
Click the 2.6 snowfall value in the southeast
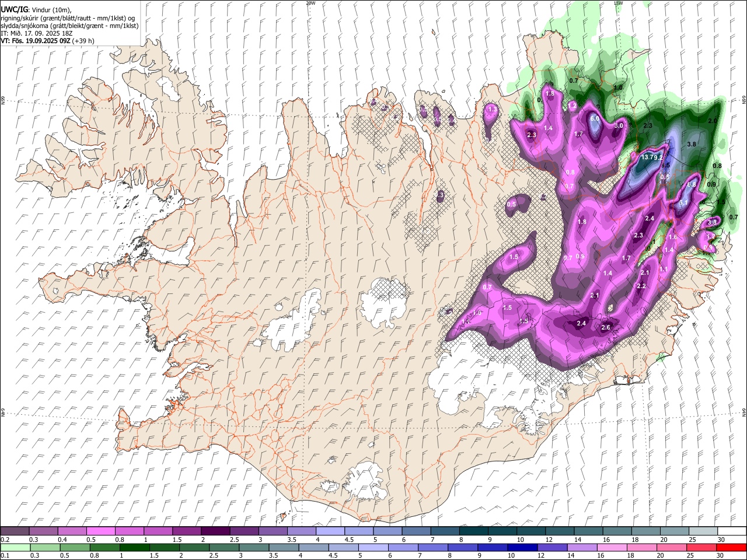pos(606,327)
